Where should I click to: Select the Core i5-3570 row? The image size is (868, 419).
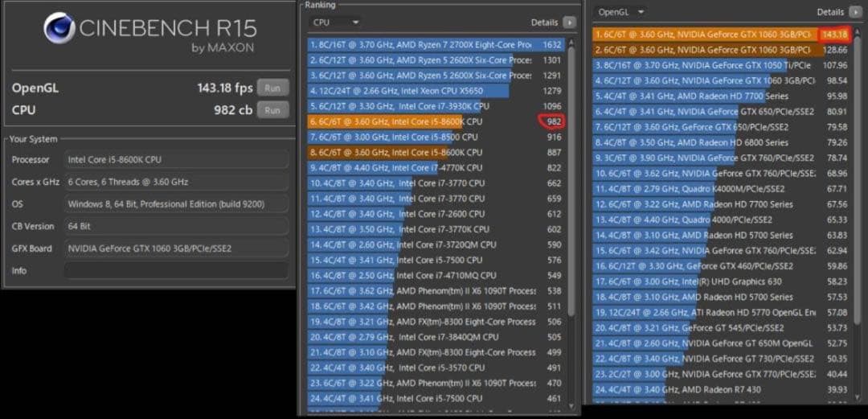[x=436, y=368]
